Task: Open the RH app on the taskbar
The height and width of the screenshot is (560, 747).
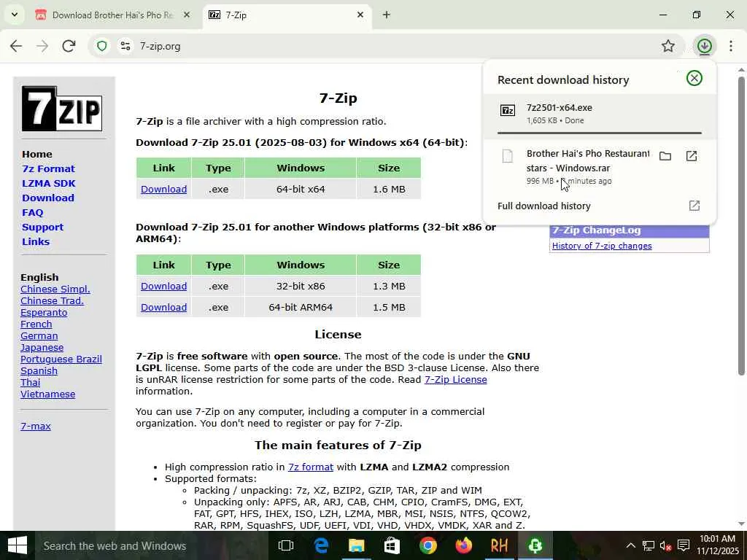Action: coord(499,545)
